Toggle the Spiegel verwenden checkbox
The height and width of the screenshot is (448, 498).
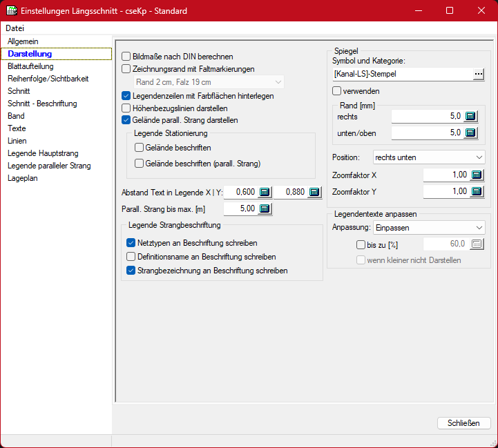pyautogui.click(x=337, y=91)
